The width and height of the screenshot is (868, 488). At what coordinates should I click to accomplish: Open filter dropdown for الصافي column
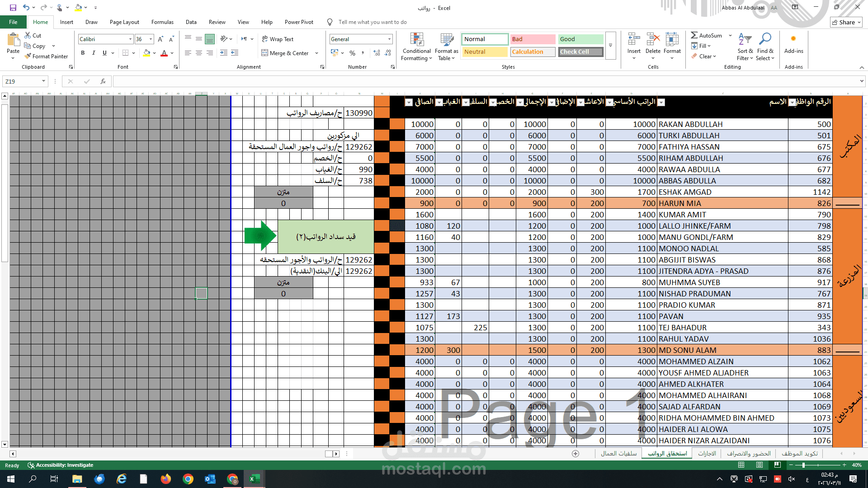pyautogui.click(x=409, y=103)
